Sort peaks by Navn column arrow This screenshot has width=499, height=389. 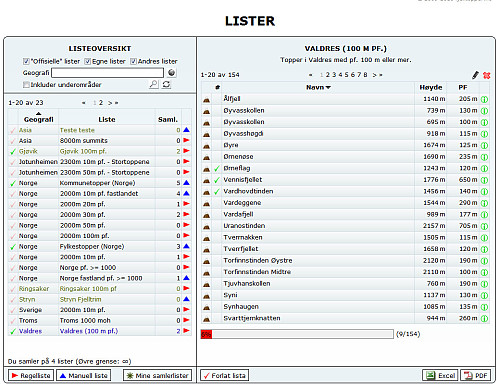[x=328, y=87]
